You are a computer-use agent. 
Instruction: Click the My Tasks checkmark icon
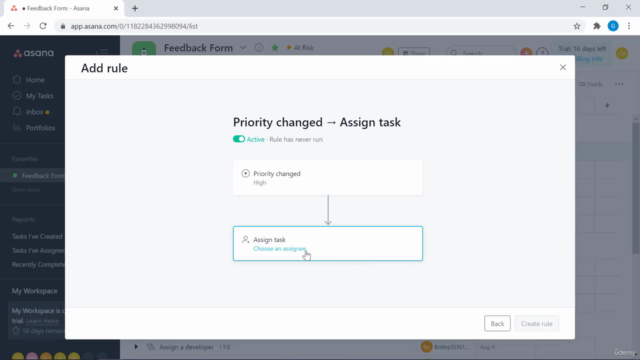pos(17,96)
